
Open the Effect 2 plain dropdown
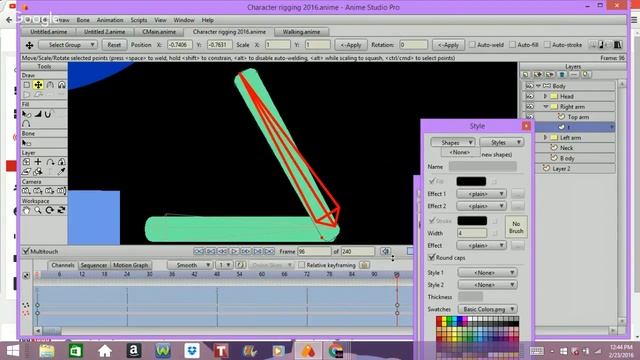[481, 206]
